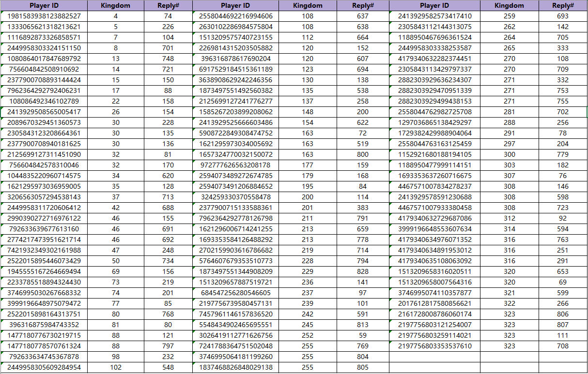
Task: Select player ID 1333065621318213621
Action: tap(44, 27)
